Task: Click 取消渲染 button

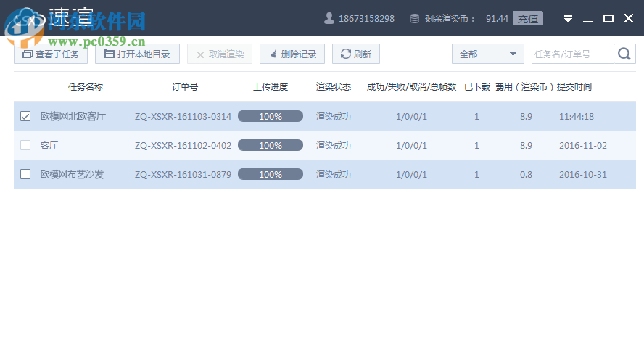Action: click(x=220, y=54)
